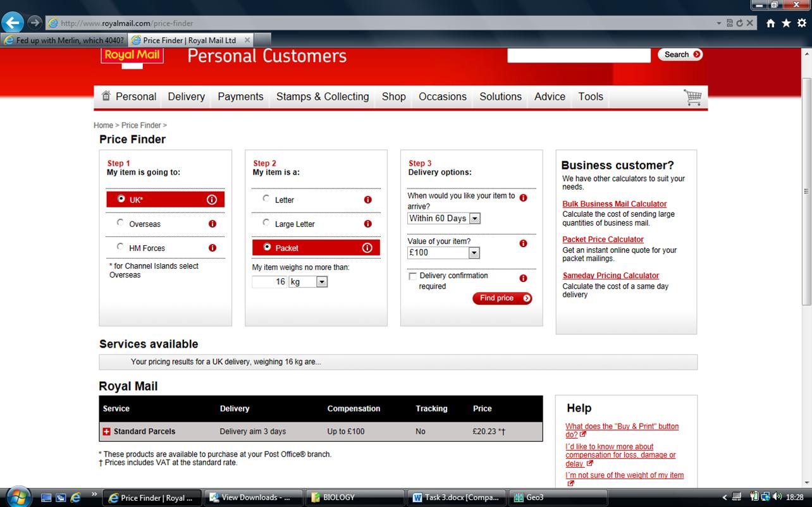This screenshot has height=507, width=812.
Task: Open compensation for loss help link
Action: [620, 455]
